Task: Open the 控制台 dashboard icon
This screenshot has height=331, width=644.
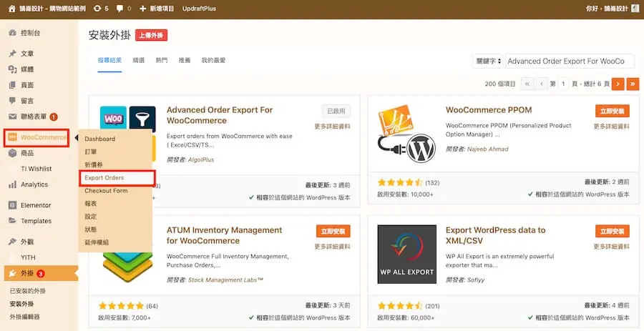Action: pos(12,33)
